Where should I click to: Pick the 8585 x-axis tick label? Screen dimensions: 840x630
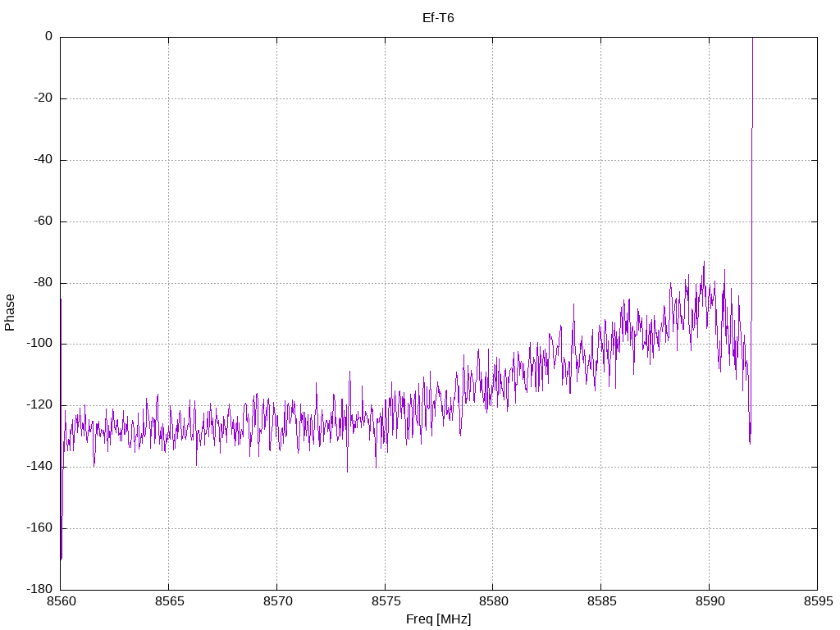[600, 601]
